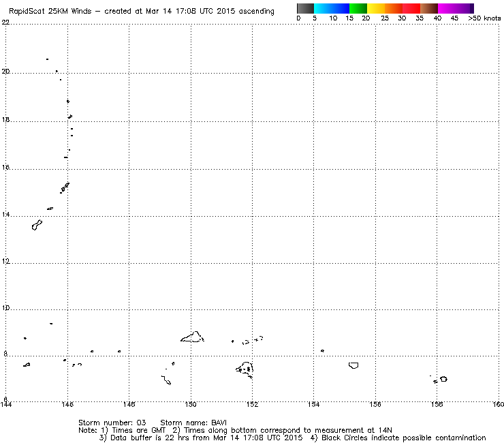Viewport: 504px width, 443px height.
Task: Click the 'Storm number: 03' text
Action: 112,423
